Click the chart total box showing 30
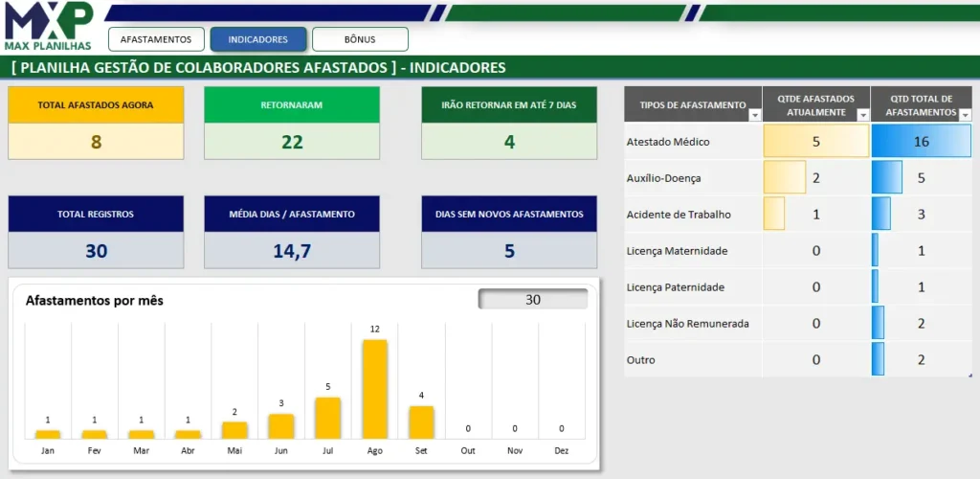This screenshot has height=479, width=980. 533,300
